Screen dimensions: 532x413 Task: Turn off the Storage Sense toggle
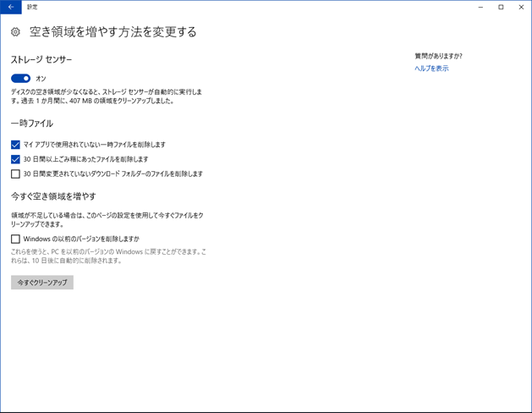pyautogui.click(x=20, y=79)
